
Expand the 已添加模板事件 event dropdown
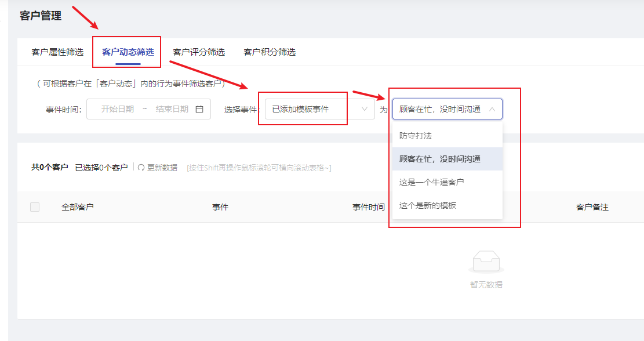[x=319, y=109]
